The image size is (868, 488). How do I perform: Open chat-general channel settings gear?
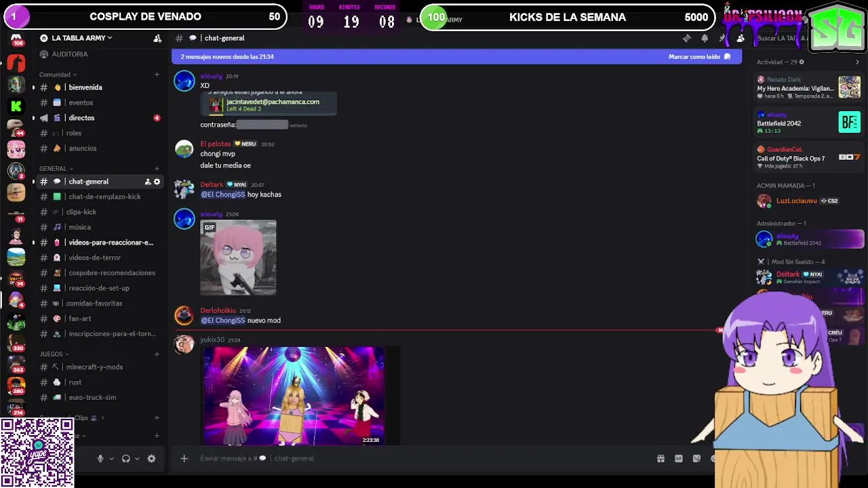157,182
